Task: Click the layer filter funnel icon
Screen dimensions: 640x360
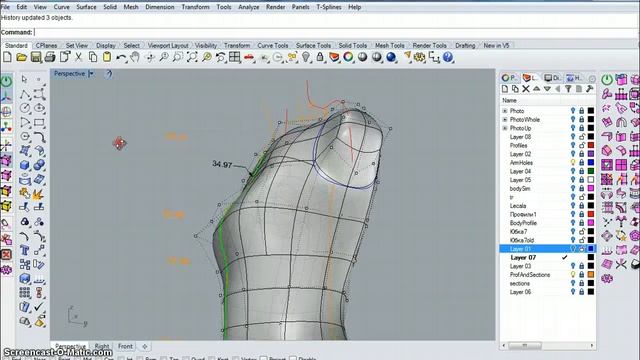Action: [568, 89]
